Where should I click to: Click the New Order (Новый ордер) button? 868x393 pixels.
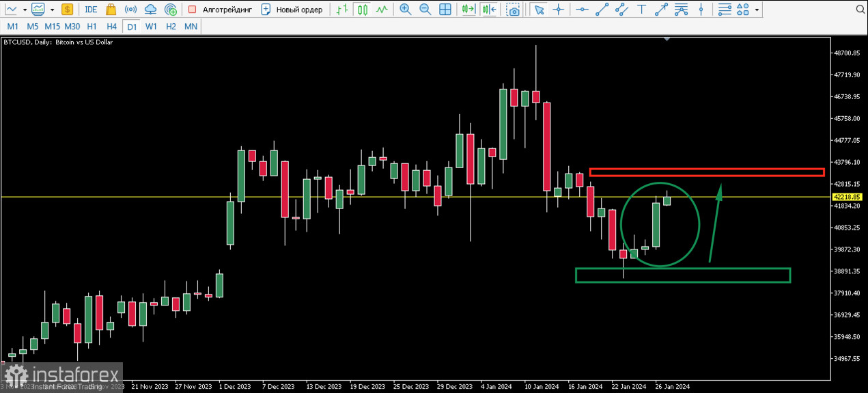pyautogui.click(x=292, y=10)
